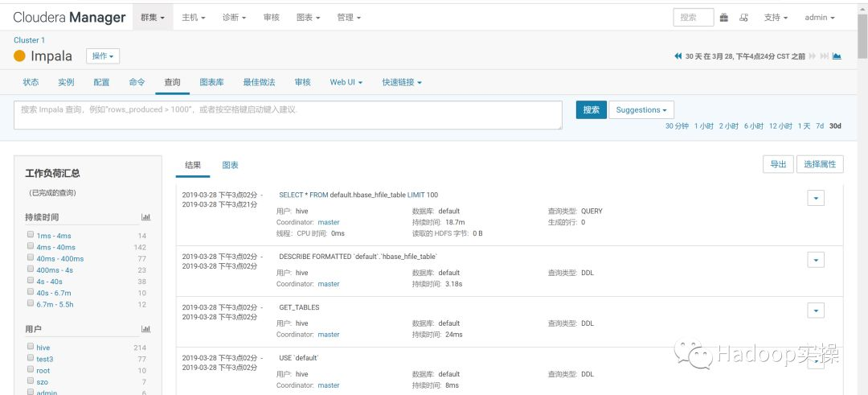Open the 支持 dropdown menu

tap(776, 18)
